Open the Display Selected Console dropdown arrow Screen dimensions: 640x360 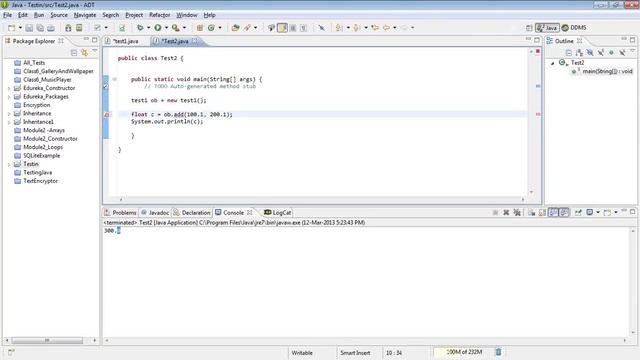[x=598, y=212]
